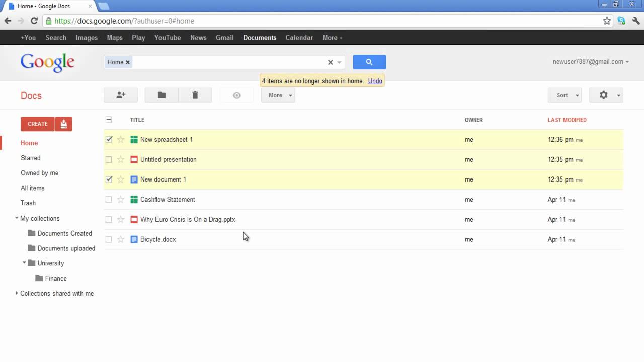Screen dimensions: 644x362
Task: Open the More actions dropdown in toolbar
Action: point(278,95)
